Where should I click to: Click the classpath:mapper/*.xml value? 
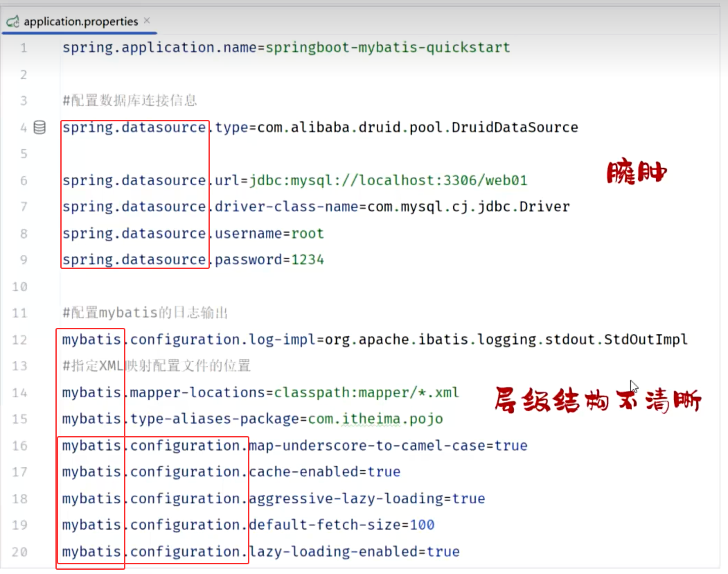pyautogui.click(x=366, y=393)
